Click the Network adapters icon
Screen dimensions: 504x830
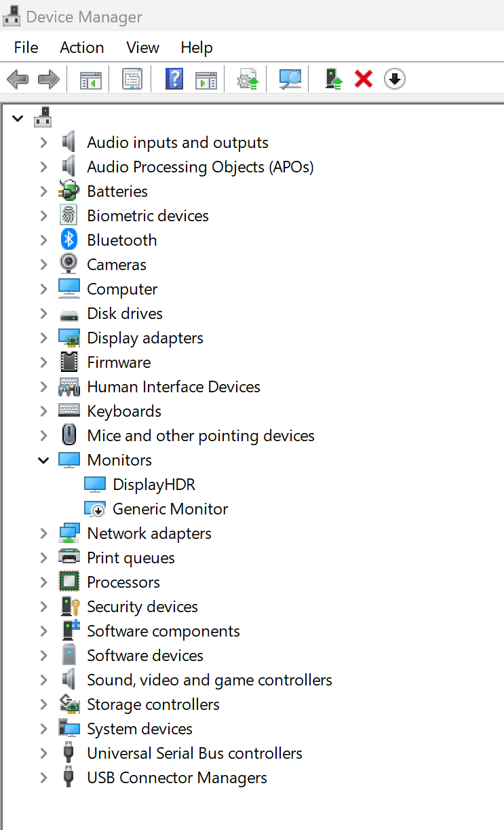point(69,533)
